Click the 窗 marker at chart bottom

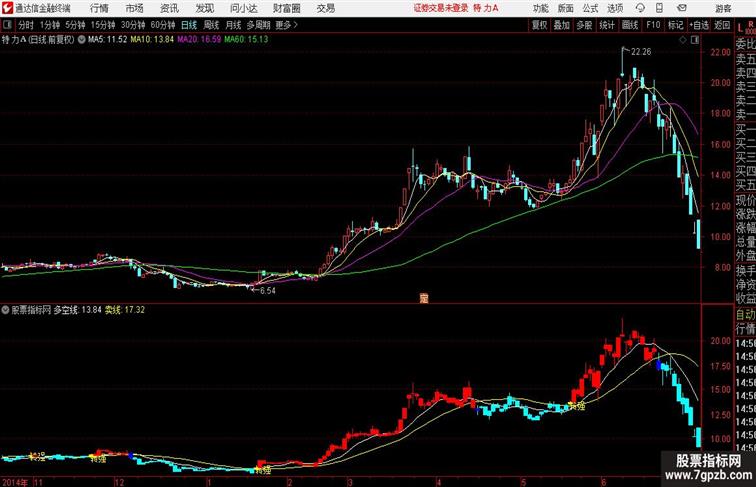coord(424,298)
